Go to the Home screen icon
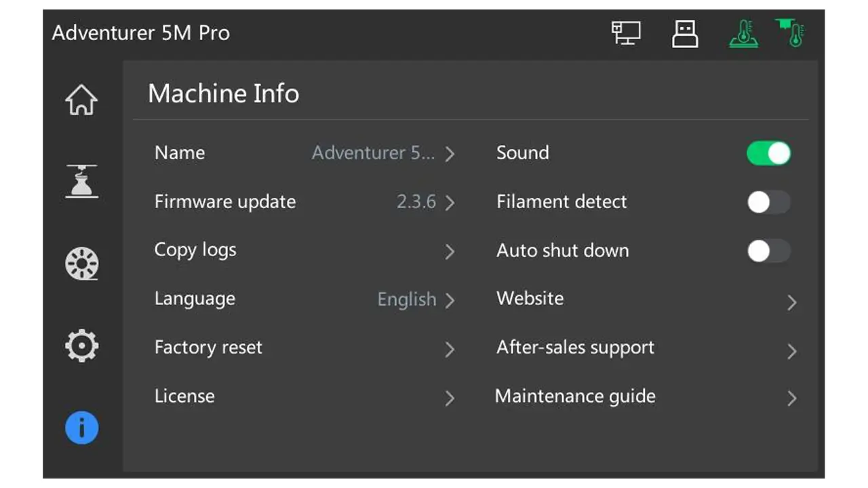868x488 pixels. point(81,100)
